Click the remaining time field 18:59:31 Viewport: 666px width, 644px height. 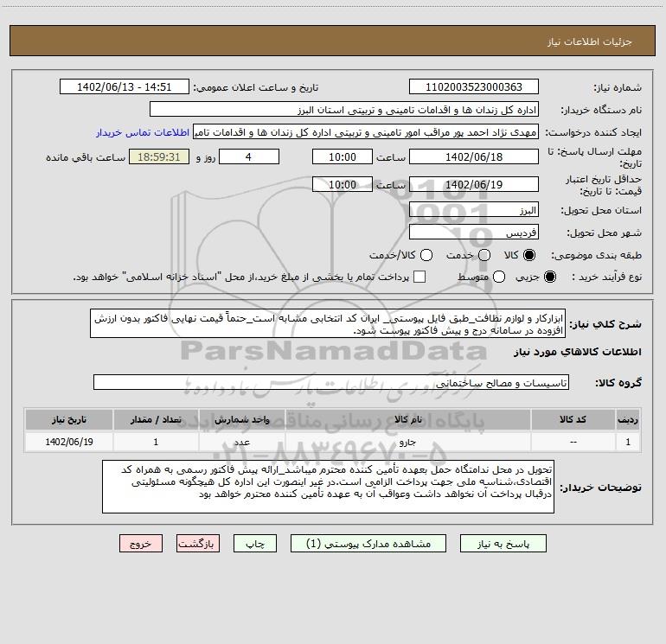pyautogui.click(x=159, y=156)
